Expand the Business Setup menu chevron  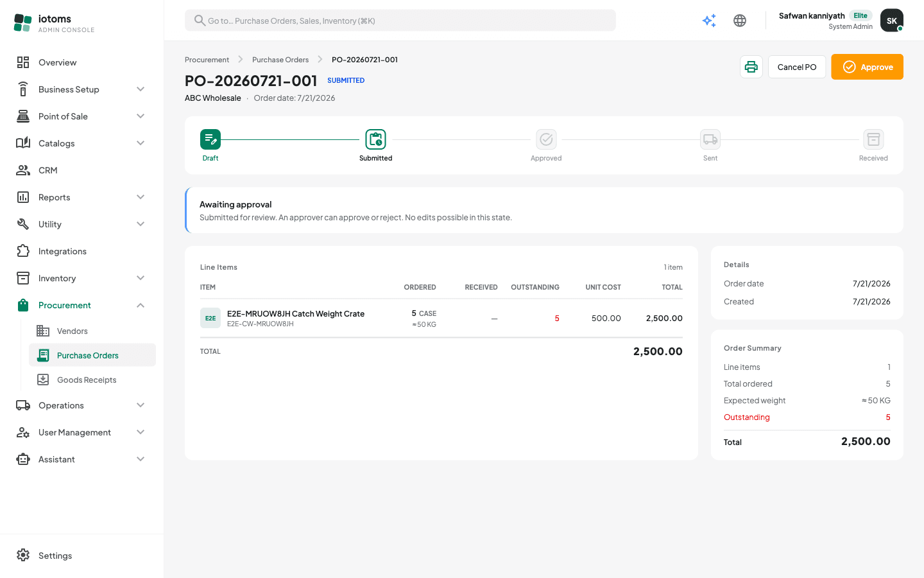tap(141, 89)
